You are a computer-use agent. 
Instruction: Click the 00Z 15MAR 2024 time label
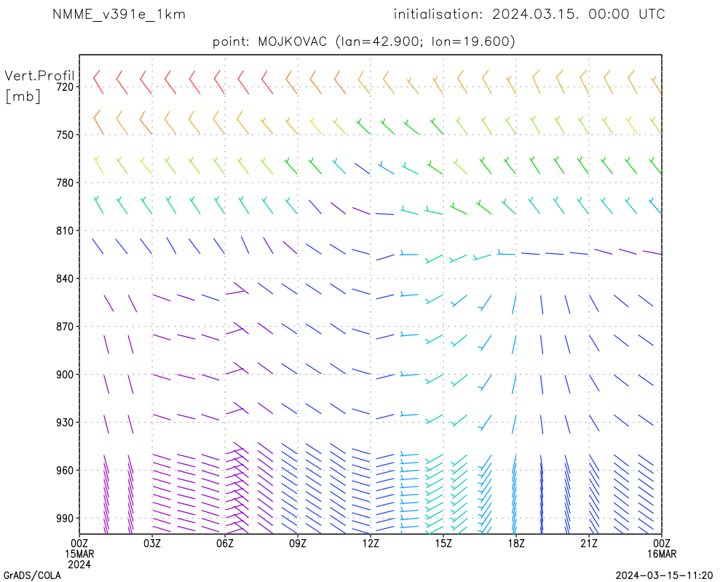point(79,554)
